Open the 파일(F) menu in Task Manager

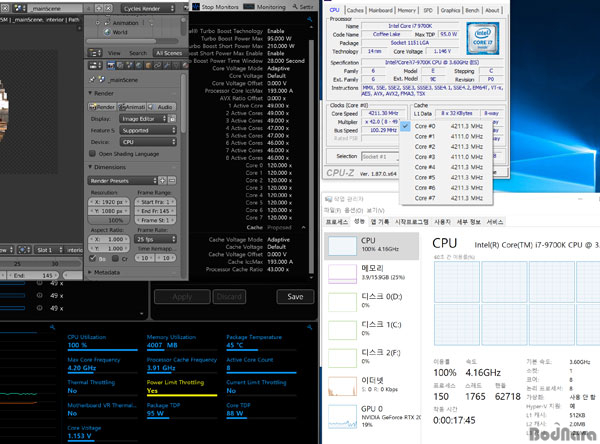click(x=333, y=210)
